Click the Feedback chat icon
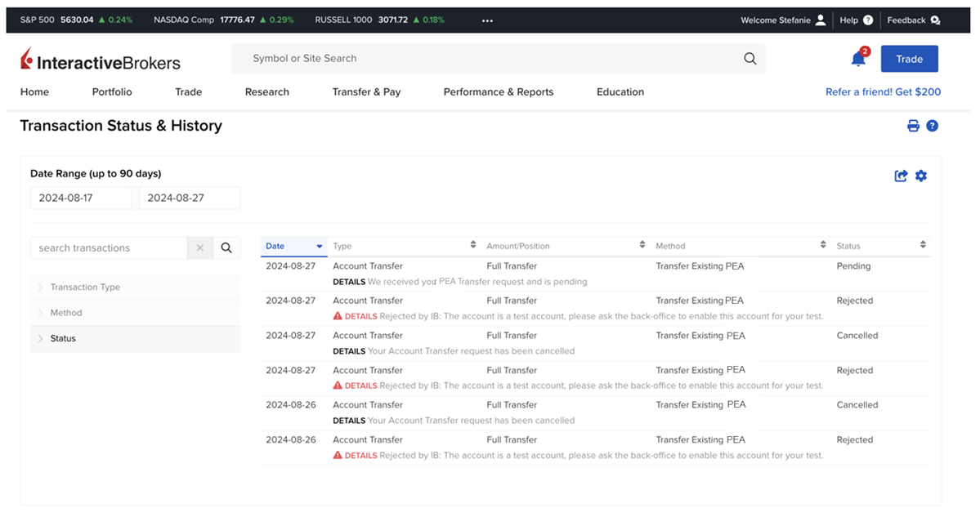980x517 pixels. [x=935, y=20]
